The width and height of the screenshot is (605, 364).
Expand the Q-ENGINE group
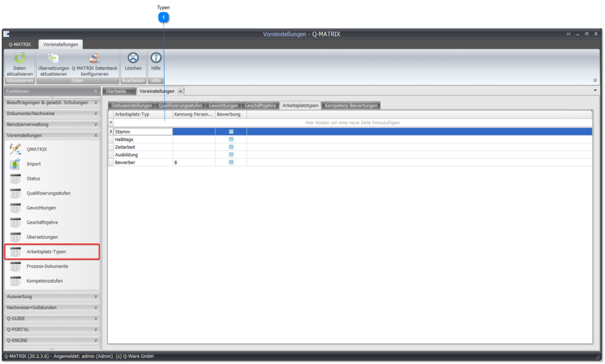point(96,341)
